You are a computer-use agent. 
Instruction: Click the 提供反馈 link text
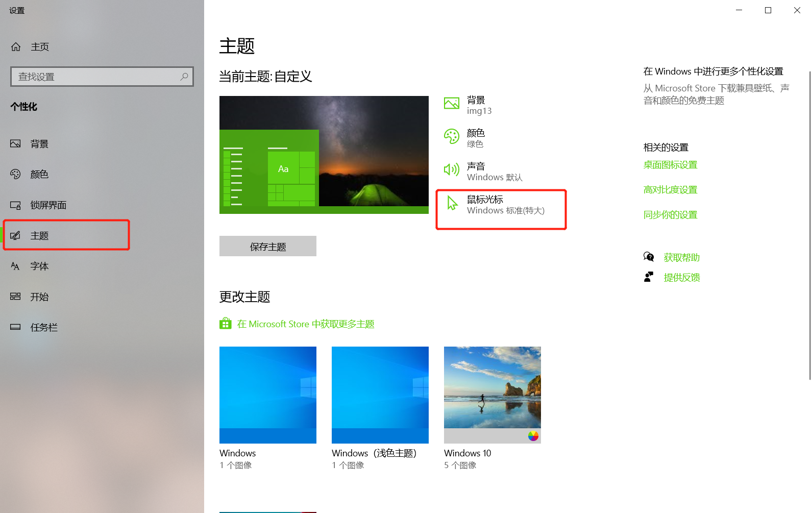681,278
